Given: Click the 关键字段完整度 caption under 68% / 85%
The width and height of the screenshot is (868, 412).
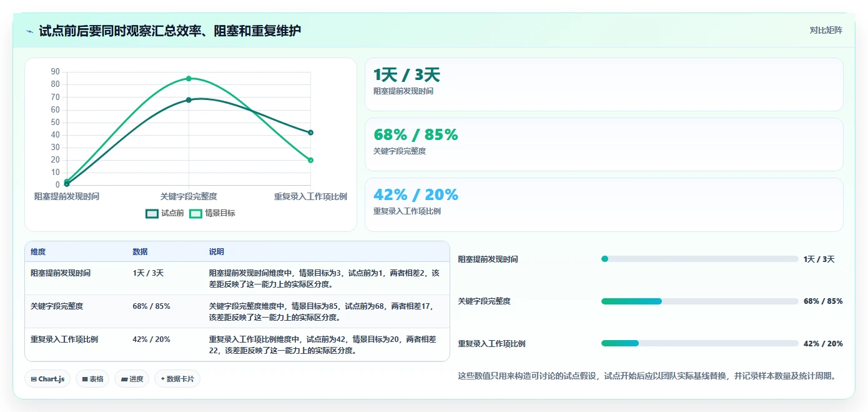Looking at the screenshot, I should 400,151.
